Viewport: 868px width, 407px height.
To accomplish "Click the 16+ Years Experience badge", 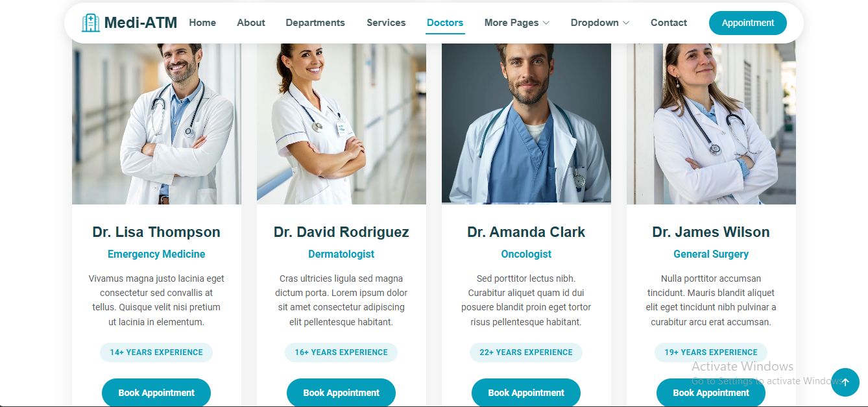I will pos(341,352).
